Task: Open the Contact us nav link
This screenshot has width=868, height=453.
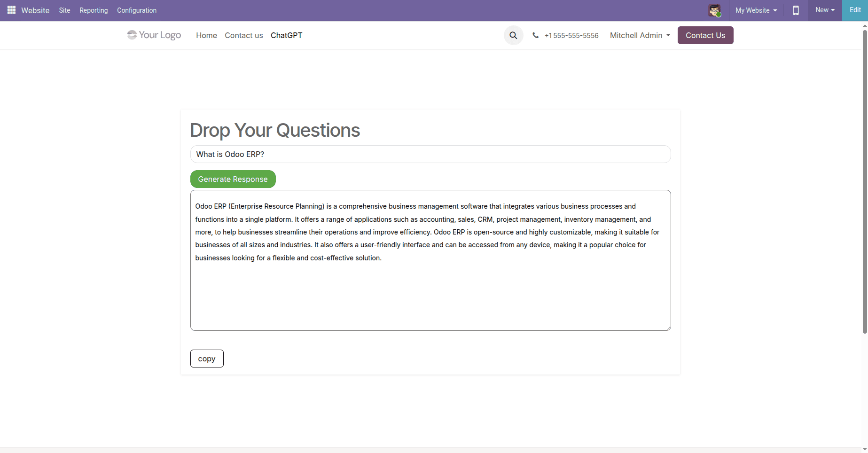Action: [x=243, y=35]
